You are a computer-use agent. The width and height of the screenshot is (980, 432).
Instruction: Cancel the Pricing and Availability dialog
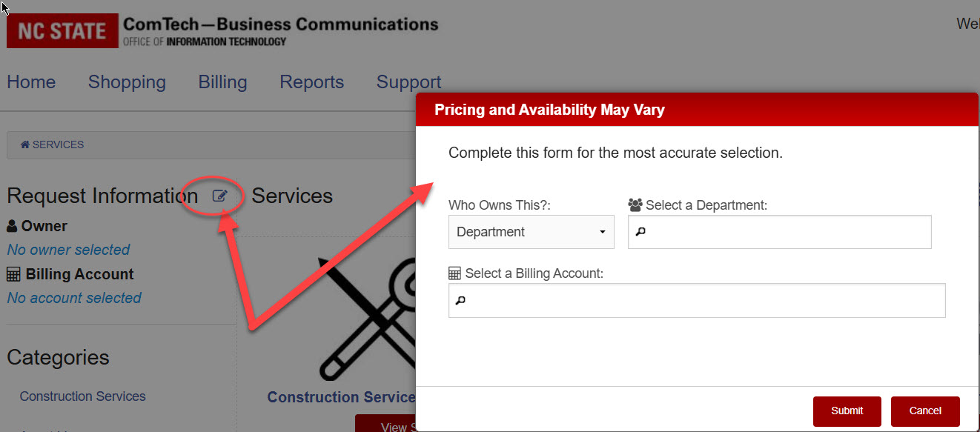pyautogui.click(x=925, y=411)
